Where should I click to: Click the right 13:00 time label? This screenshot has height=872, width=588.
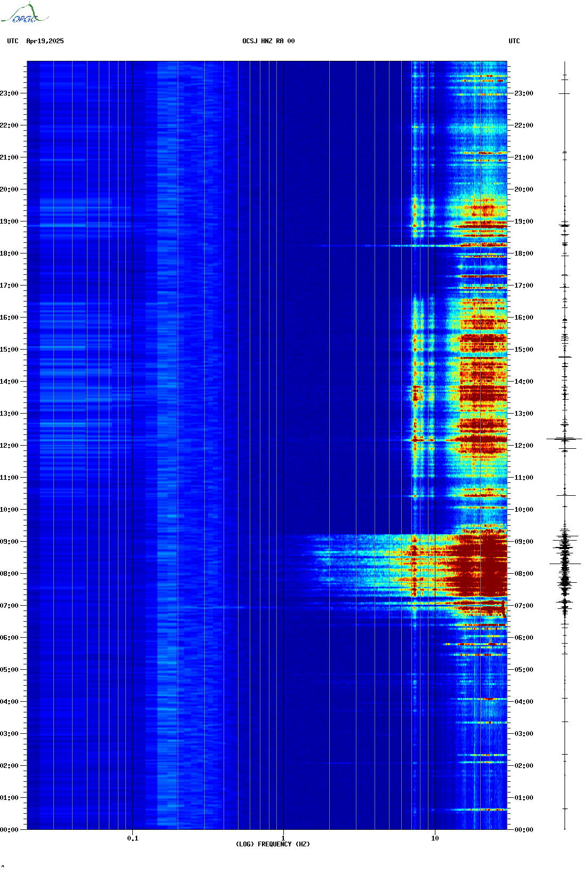tap(524, 414)
